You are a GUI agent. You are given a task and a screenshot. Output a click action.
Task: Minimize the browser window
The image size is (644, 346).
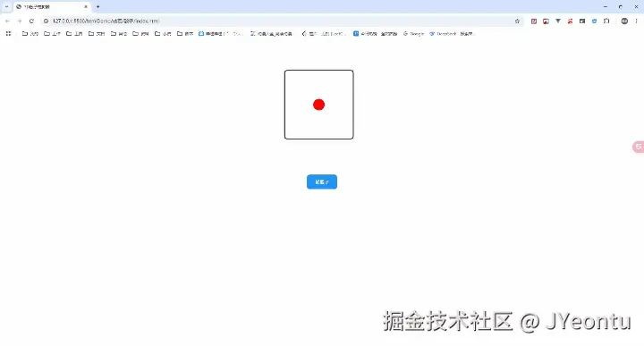pos(605,6)
